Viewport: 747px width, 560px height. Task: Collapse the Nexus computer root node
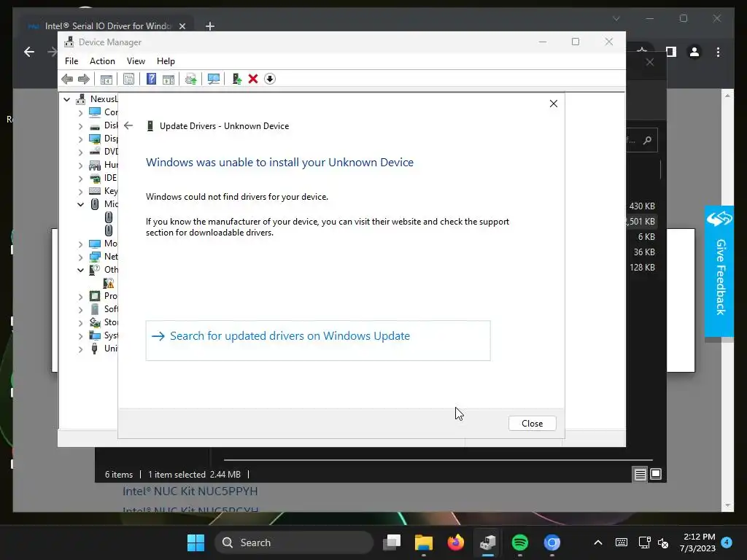[x=67, y=99]
